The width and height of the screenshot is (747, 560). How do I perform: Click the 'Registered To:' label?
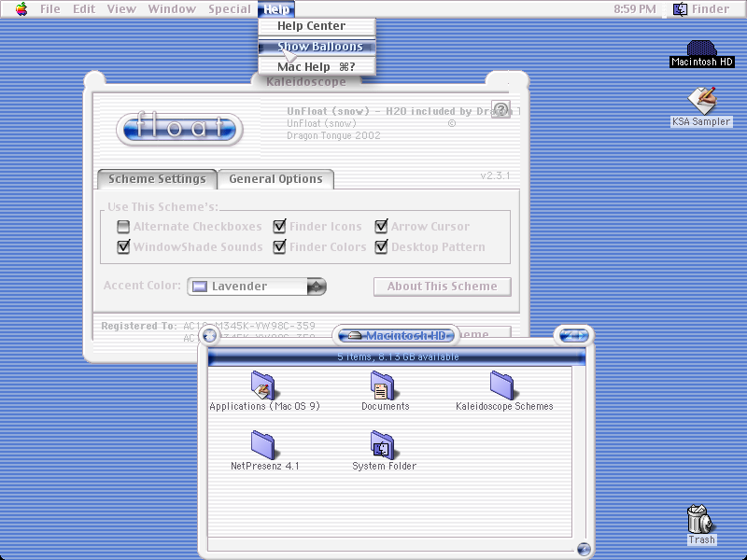138,326
